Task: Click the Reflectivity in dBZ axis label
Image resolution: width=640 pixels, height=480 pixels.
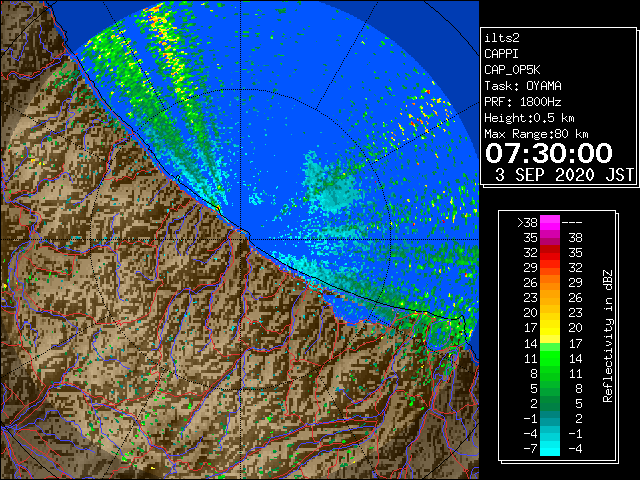Action: [608, 336]
